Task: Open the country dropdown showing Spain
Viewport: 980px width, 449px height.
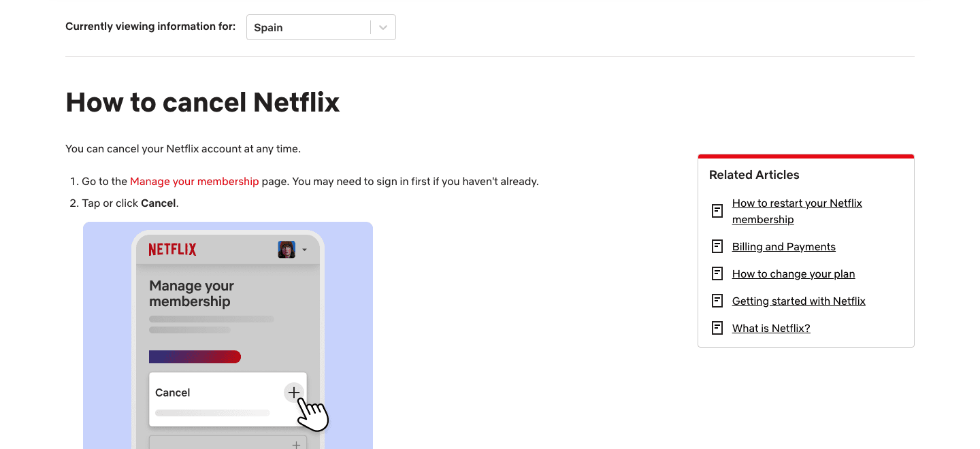Action: (321, 27)
